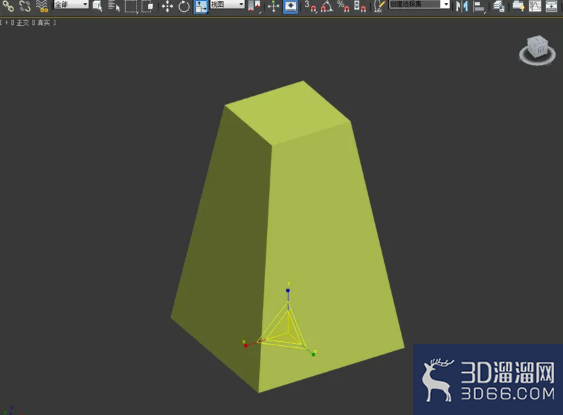Enable the Select and Manipulate tool
The image size is (563, 415).
pos(274,6)
